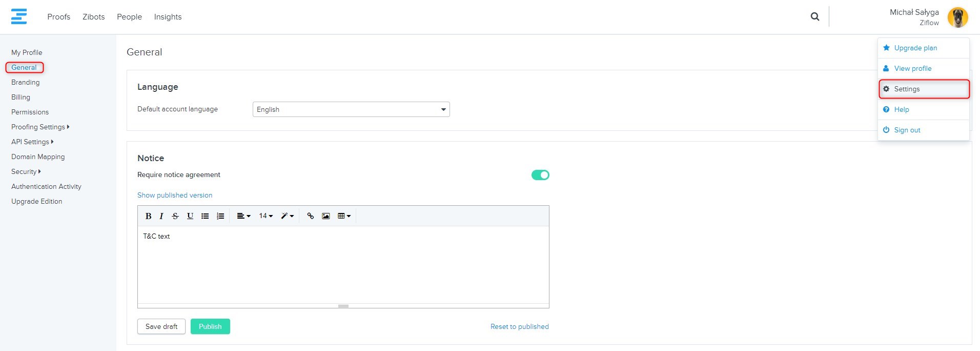Viewport: 980px width, 351px height.
Task: Click the Show published version link
Action: pyautogui.click(x=175, y=195)
